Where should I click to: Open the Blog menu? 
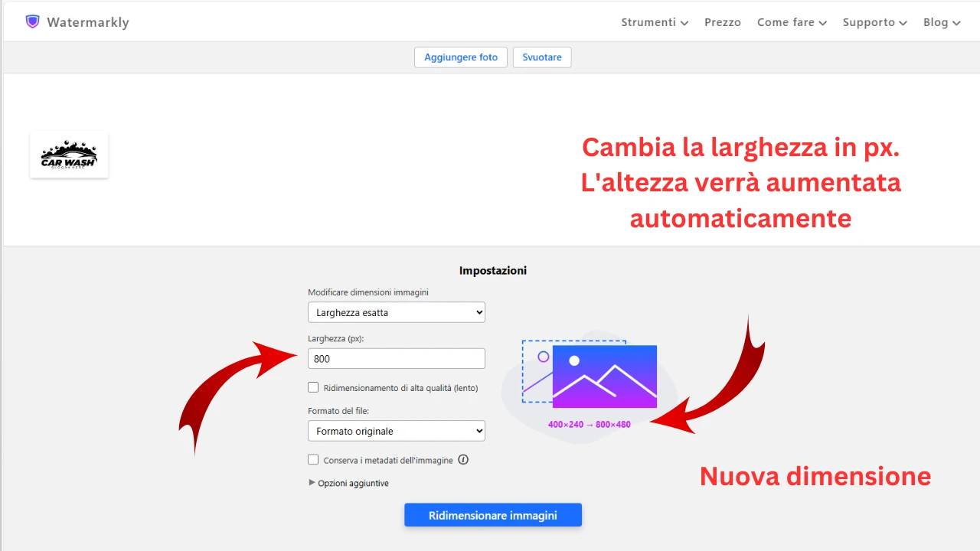(x=942, y=22)
